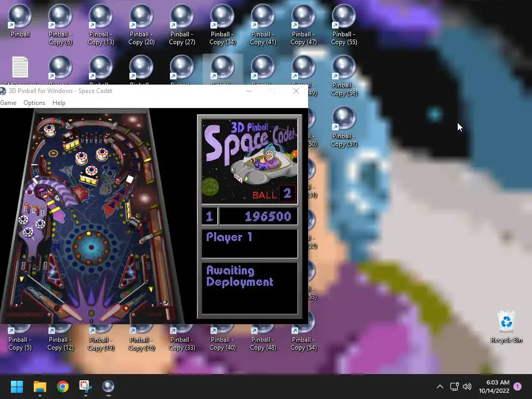This screenshot has width=532, height=399.
Task: Minimize the 3D Pinball window
Action: click(249, 91)
